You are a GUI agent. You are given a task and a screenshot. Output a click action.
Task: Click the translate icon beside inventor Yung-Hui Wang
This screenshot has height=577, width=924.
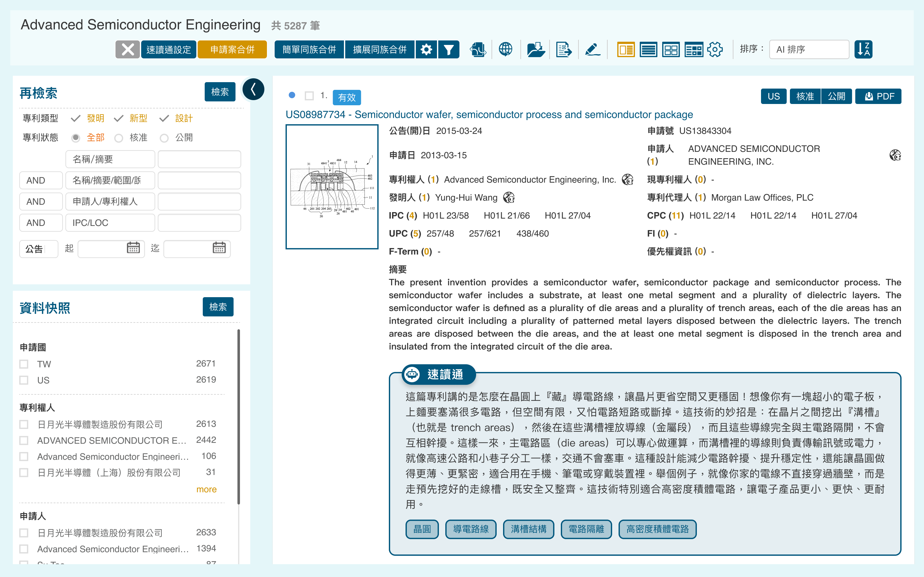[x=509, y=198]
